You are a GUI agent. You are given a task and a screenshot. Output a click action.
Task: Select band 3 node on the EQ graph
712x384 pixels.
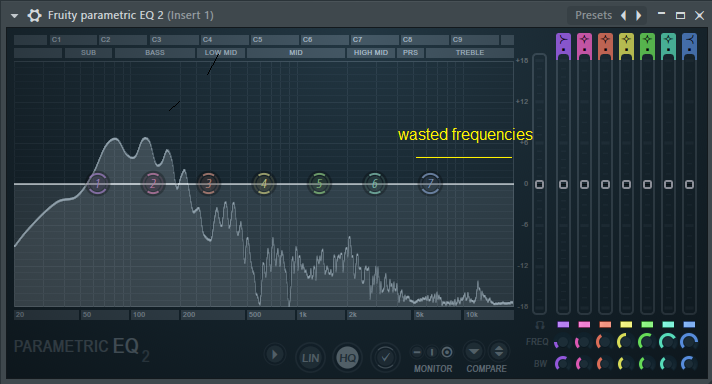[208, 183]
